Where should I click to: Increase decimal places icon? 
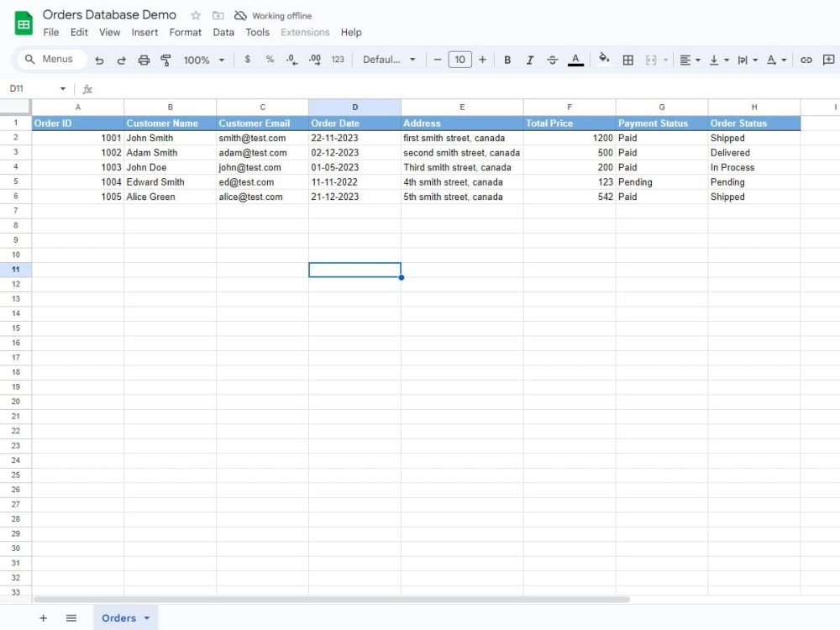click(315, 60)
